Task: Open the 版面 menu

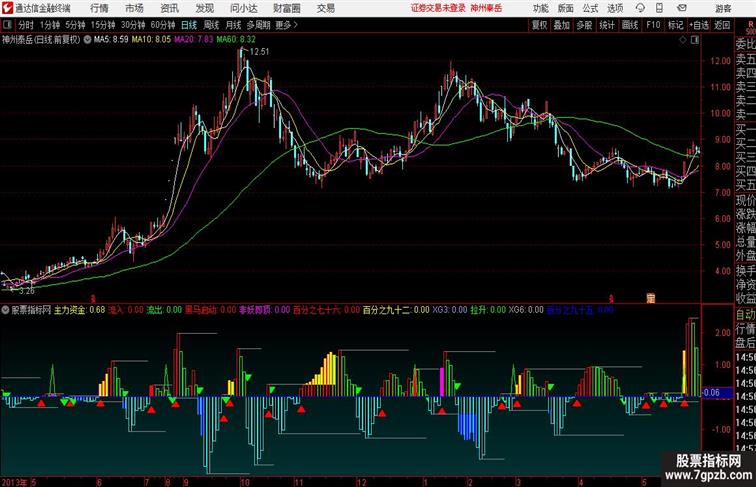Action: [x=565, y=8]
